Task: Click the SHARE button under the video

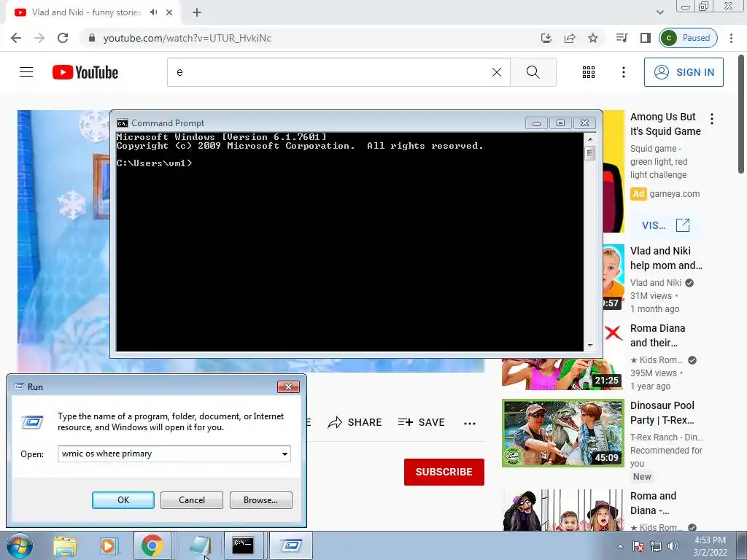Action: (x=355, y=422)
